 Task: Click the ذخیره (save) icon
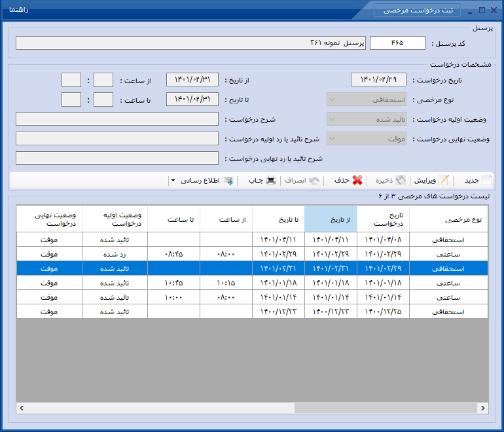401,180
